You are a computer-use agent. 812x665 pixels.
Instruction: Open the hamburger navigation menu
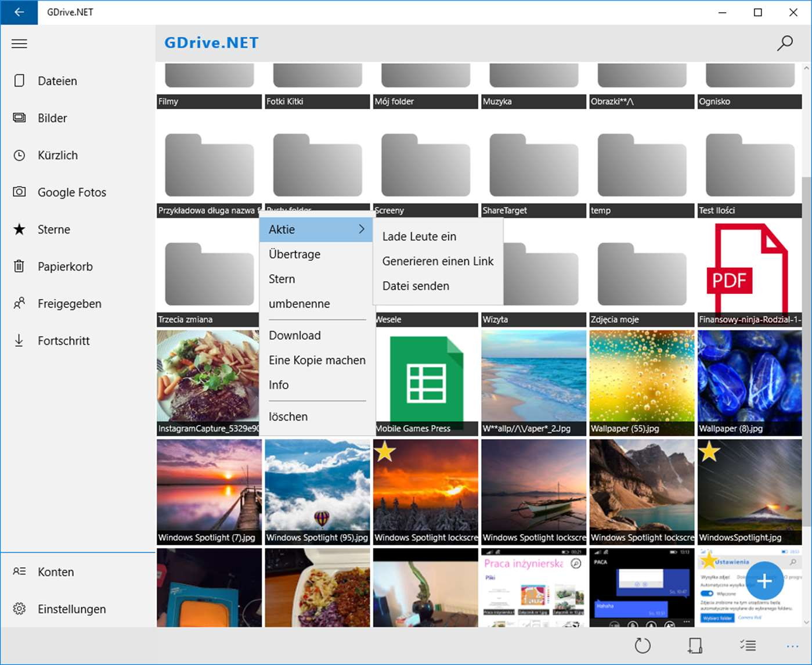[x=19, y=44]
